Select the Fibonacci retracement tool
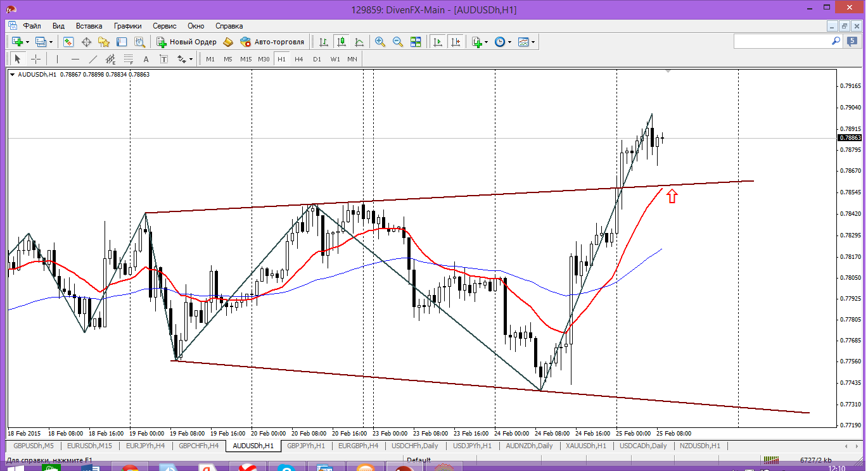This screenshot has height=471, width=868. [129, 59]
